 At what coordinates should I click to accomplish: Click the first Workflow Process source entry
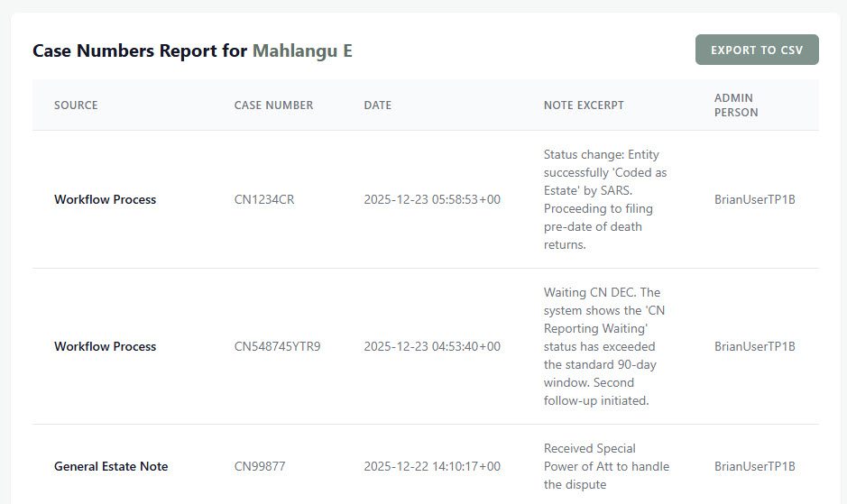point(105,199)
